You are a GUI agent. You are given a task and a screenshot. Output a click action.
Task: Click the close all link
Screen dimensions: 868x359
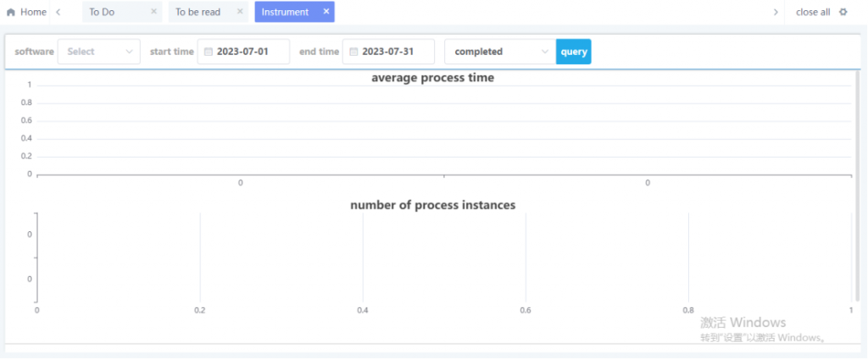click(813, 12)
